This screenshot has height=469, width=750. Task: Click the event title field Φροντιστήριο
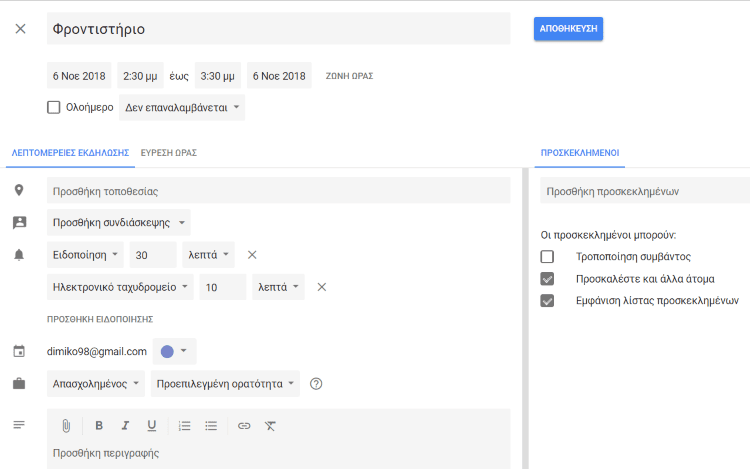278,29
